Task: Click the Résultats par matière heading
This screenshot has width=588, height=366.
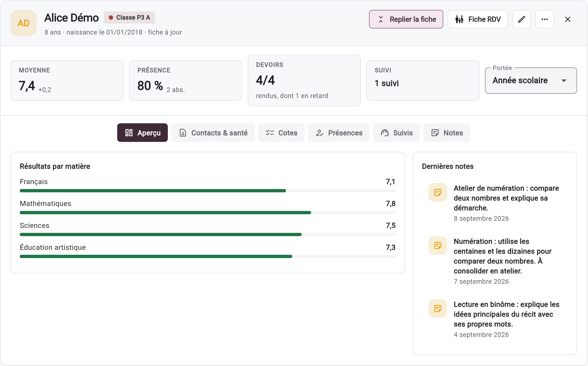Action: click(x=55, y=166)
